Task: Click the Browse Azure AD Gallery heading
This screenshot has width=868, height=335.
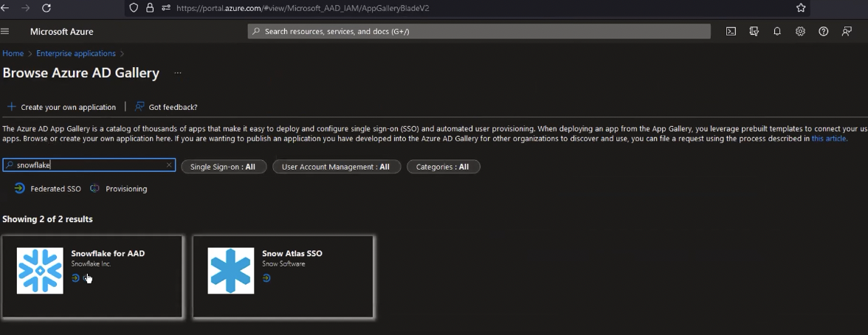Action: tap(81, 73)
